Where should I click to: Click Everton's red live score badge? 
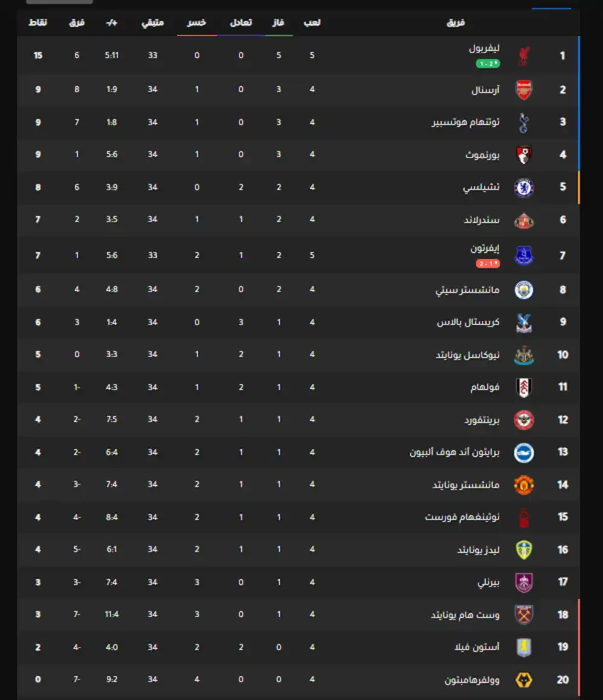tap(487, 264)
